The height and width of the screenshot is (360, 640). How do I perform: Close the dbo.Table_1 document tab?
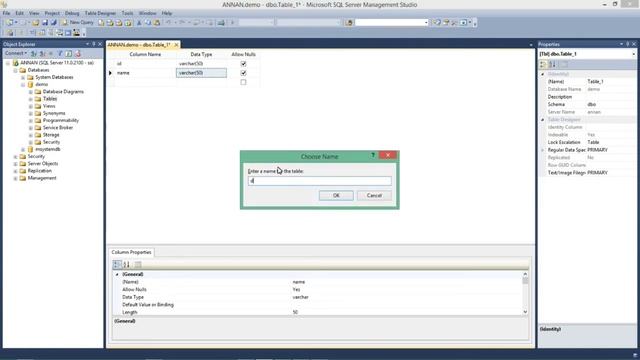point(176,44)
